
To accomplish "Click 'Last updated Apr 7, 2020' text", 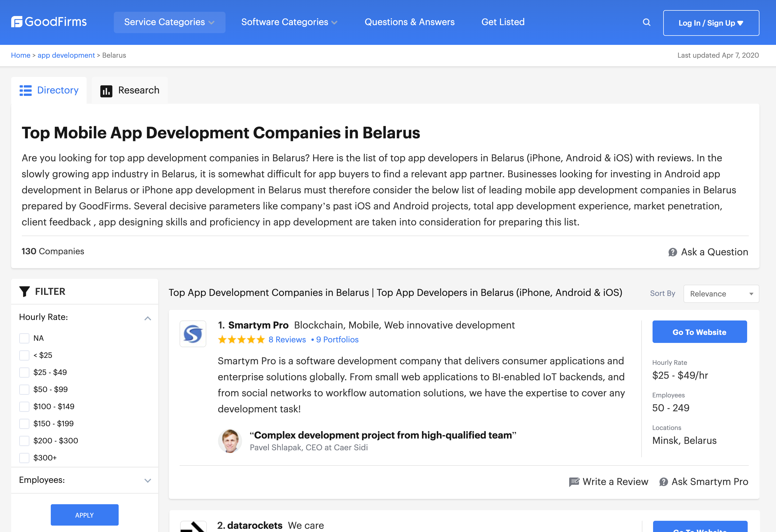I will (718, 55).
